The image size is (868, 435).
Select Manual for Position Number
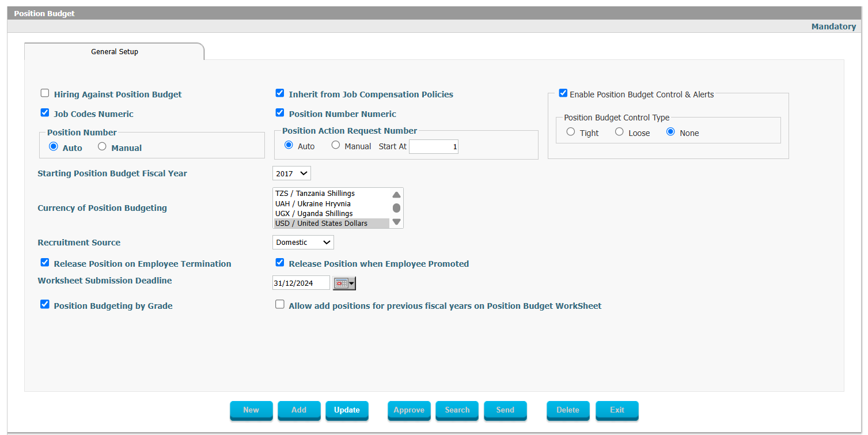pyautogui.click(x=102, y=147)
